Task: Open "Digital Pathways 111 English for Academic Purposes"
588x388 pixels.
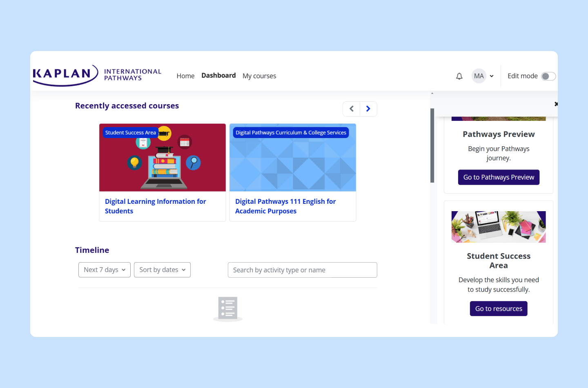Action: pyautogui.click(x=285, y=206)
